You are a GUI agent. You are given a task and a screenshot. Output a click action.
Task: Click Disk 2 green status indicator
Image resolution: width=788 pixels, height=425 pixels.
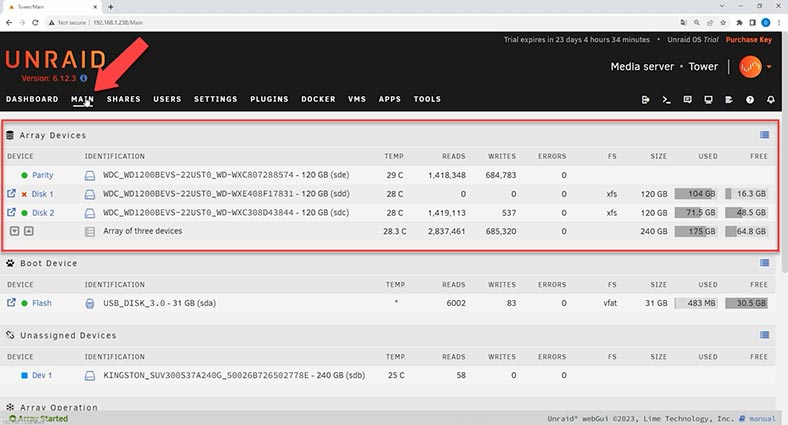tap(24, 213)
